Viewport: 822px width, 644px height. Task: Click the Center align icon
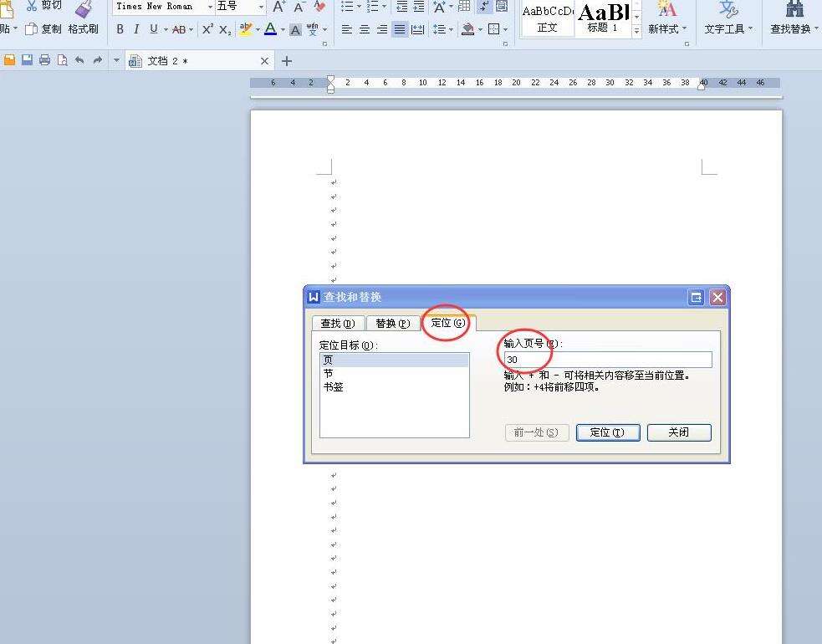(364, 29)
